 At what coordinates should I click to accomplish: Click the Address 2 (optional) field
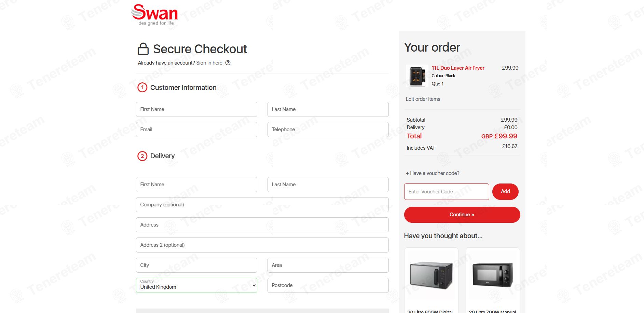(x=262, y=245)
